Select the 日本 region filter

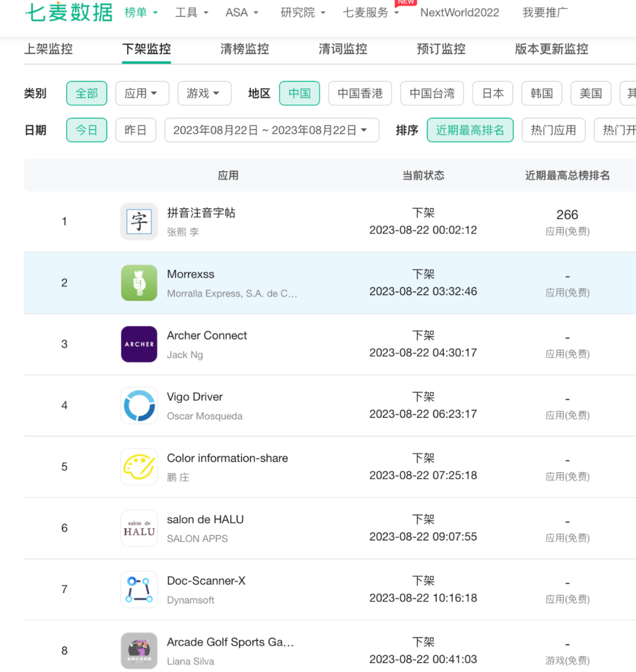point(493,93)
